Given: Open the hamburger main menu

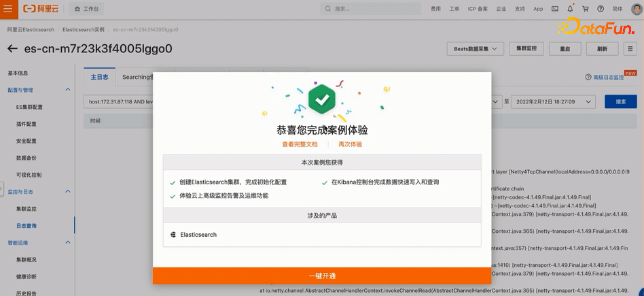Looking at the screenshot, I should tap(9, 9).
